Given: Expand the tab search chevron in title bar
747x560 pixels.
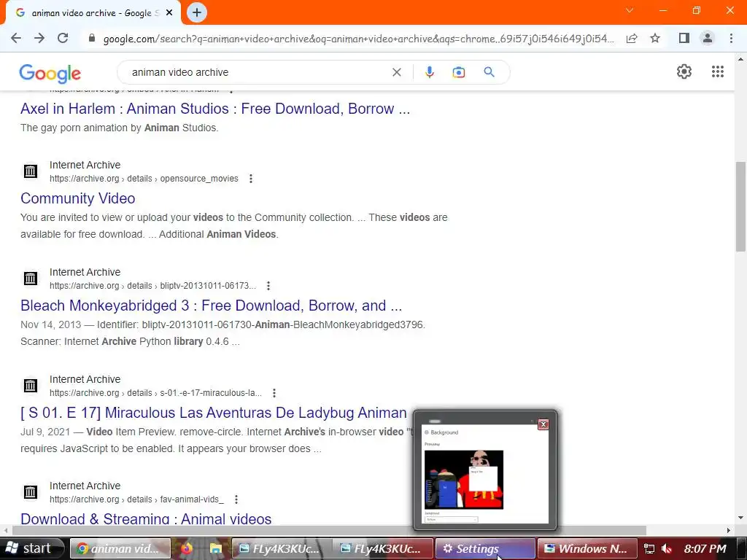Looking at the screenshot, I should coord(630,10).
